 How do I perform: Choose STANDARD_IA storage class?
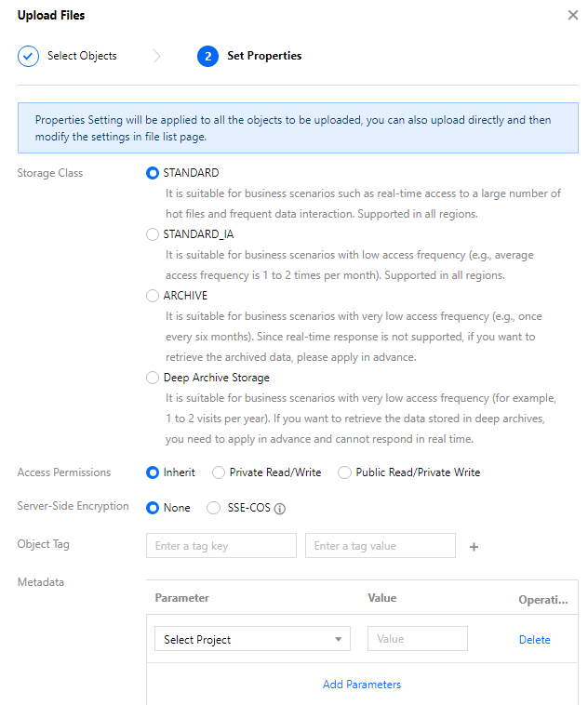point(153,234)
